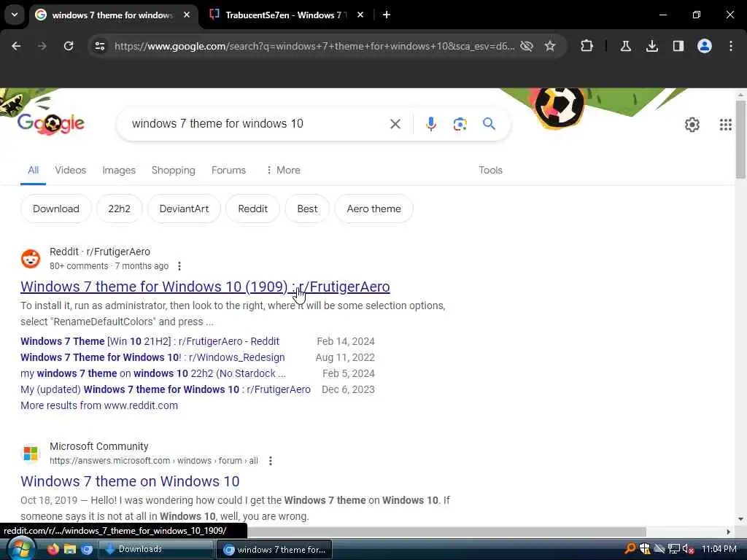Open My (updated) Windows 7 theme sublink
This screenshot has height=560, width=747.
tap(166, 389)
